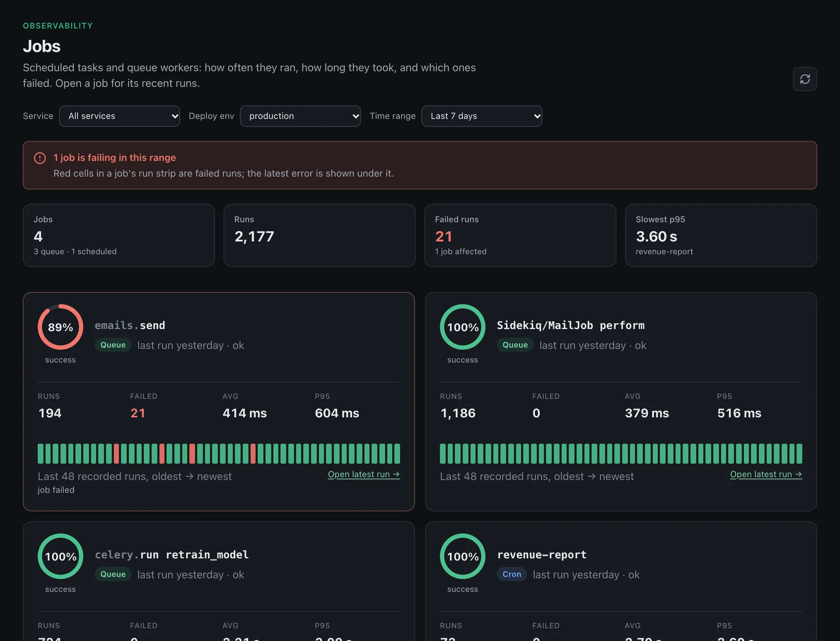
Task: Click the 604 ms P95 value
Action: (337, 413)
